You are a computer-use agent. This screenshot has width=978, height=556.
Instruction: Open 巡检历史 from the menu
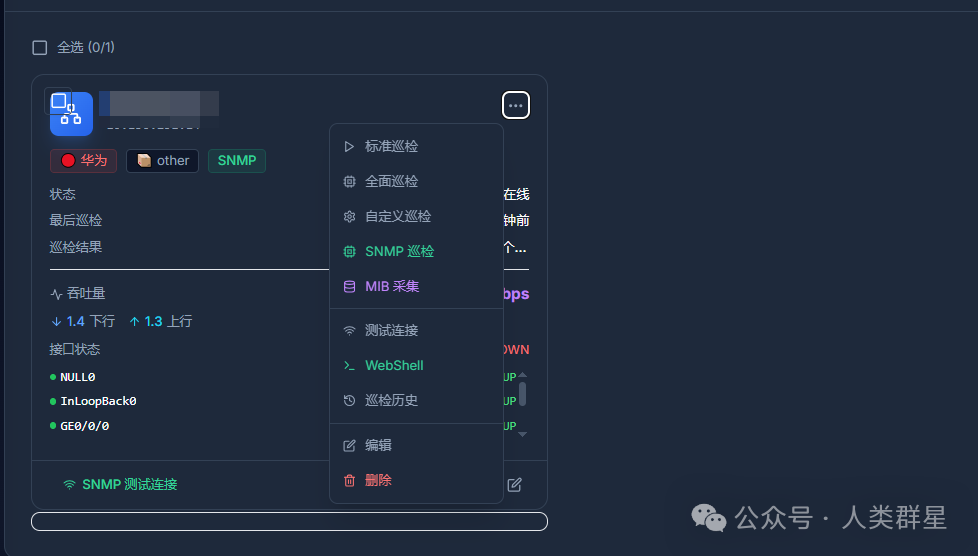[416, 400]
